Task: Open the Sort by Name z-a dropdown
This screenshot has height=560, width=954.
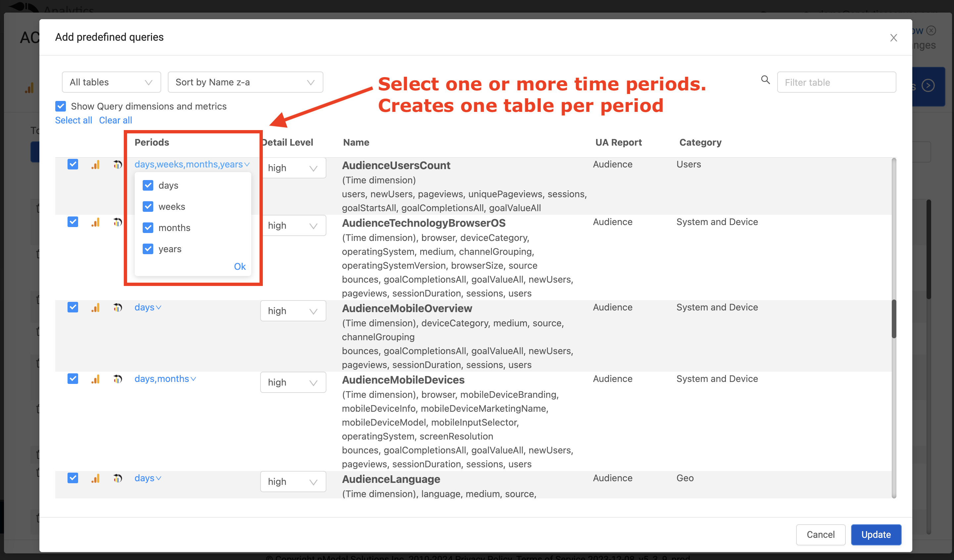Action: [245, 82]
